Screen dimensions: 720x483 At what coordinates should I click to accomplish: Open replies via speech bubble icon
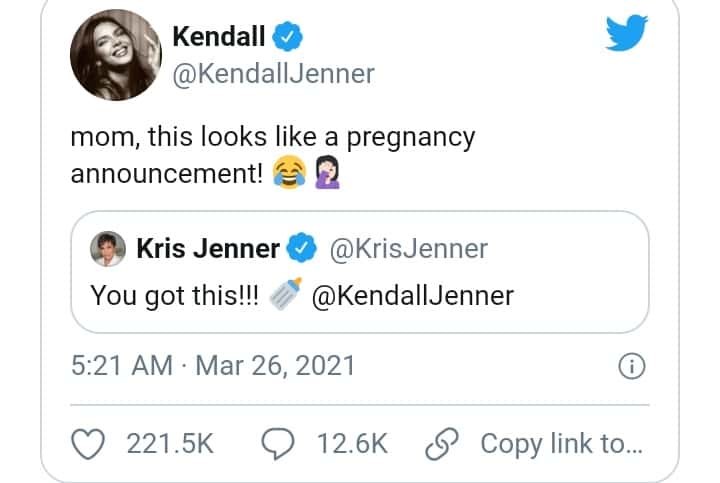pyautogui.click(x=278, y=444)
